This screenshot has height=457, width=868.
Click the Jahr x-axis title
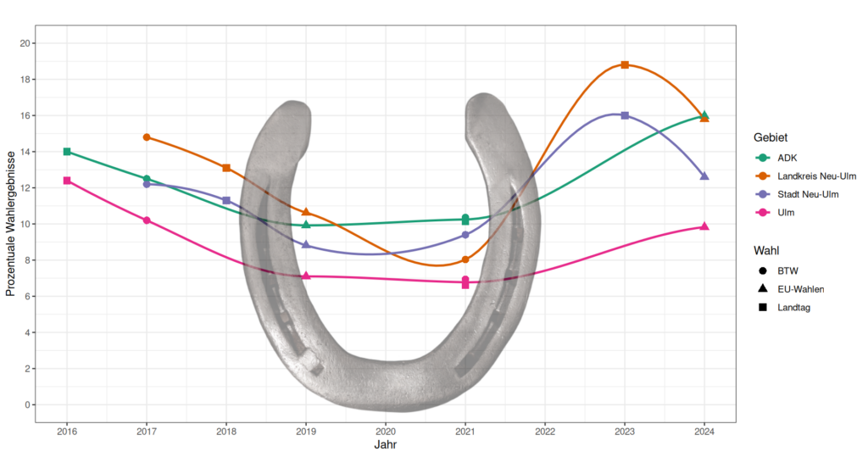coord(386,444)
